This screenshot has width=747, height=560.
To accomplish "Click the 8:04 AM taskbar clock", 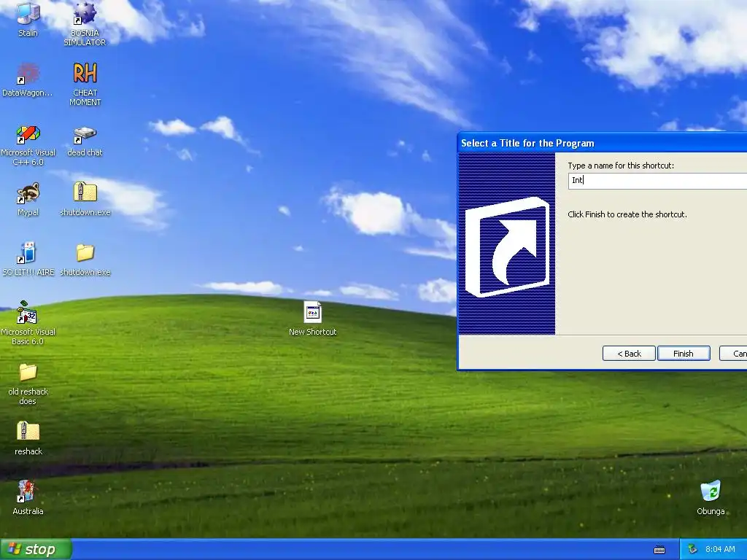I will pyautogui.click(x=720, y=549).
